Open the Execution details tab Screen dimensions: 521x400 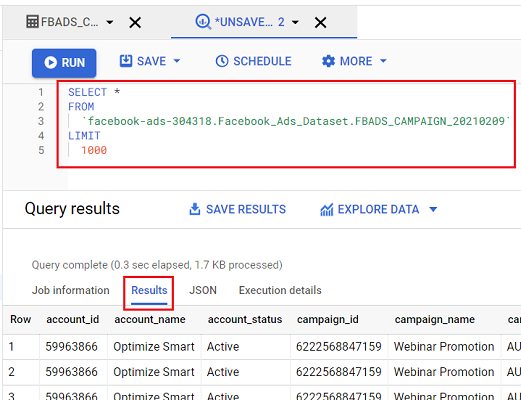[x=280, y=290]
